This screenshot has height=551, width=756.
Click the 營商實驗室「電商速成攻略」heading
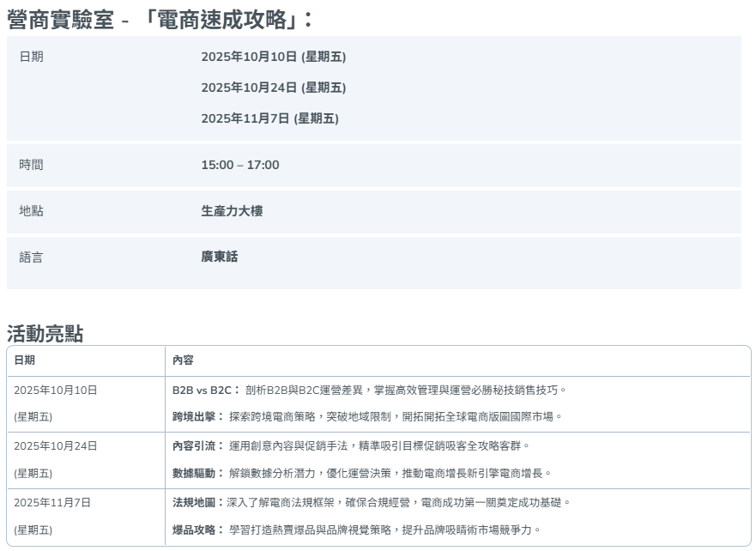click(x=160, y=19)
